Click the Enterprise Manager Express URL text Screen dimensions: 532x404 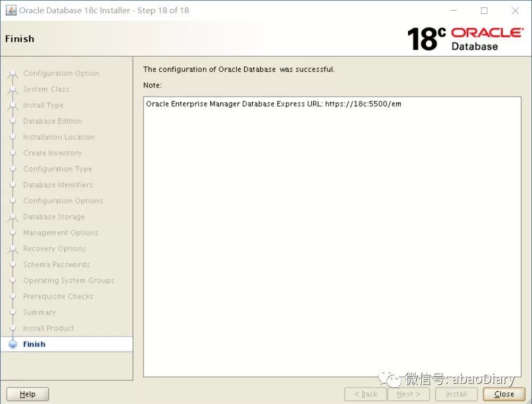pyautogui.click(x=273, y=104)
